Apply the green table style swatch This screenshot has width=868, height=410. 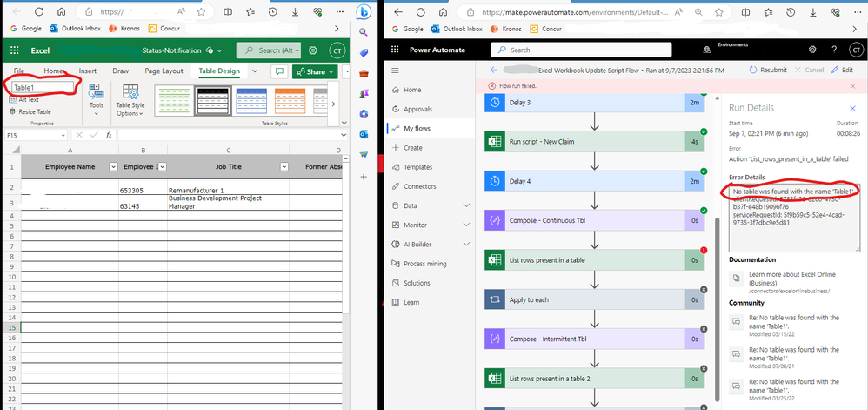[x=172, y=100]
